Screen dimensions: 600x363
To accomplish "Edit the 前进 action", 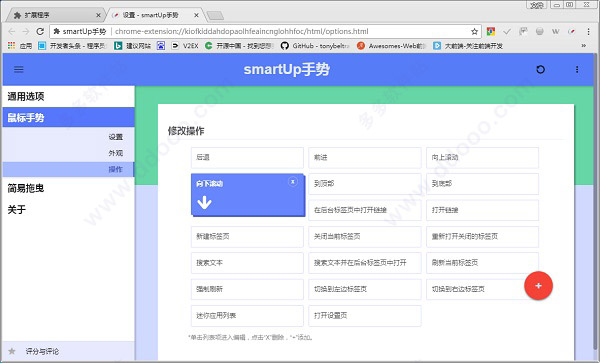I will point(365,158).
